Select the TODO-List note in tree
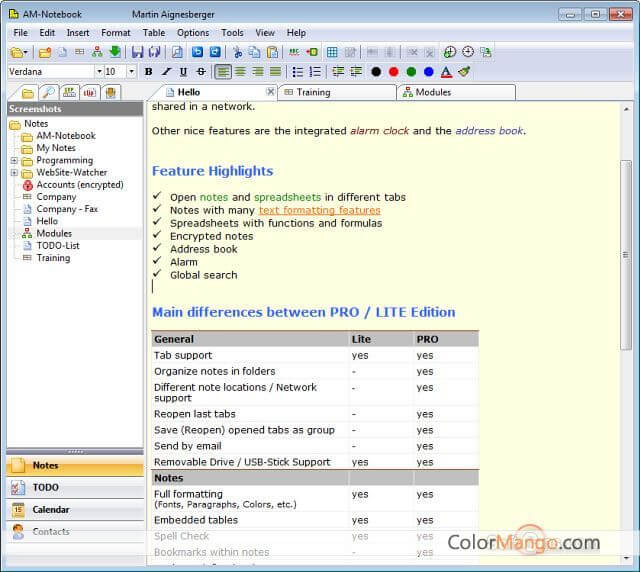The image size is (640, 572). pyautogui.click(x=58, y=246)
